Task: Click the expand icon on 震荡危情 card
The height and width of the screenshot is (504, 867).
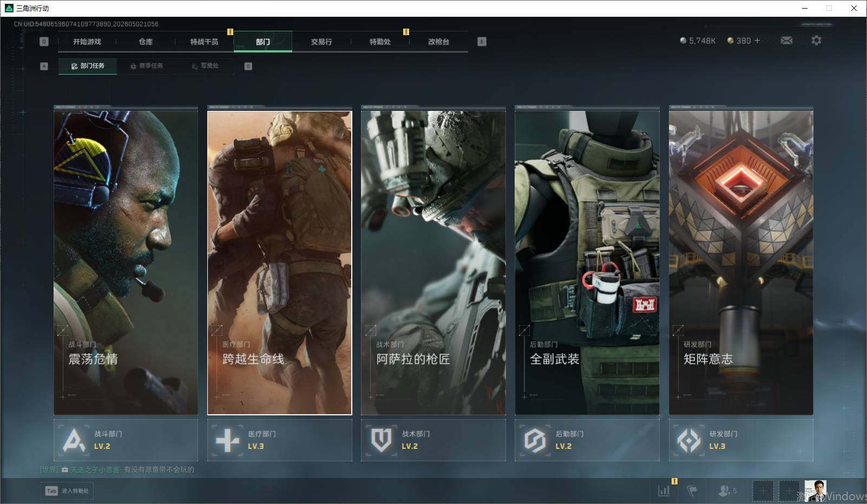Action: coord(63,330)
